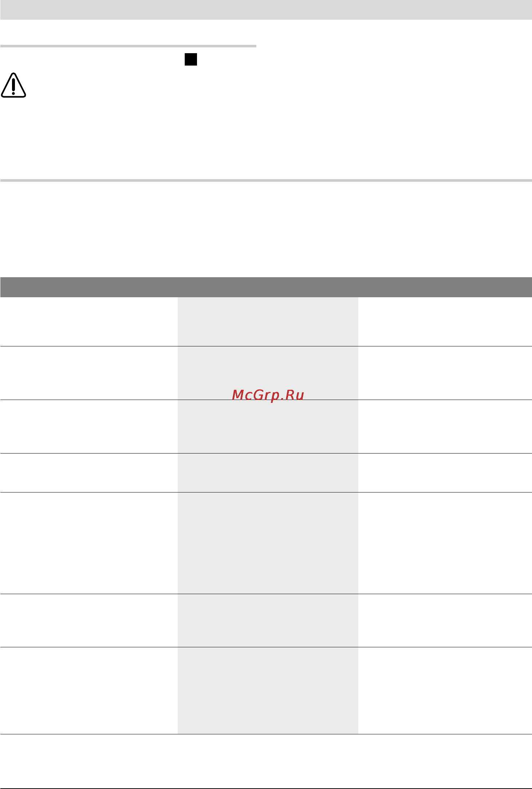
Task: Select the full-width gray divider below the warning section
Action: click(266, 180)
